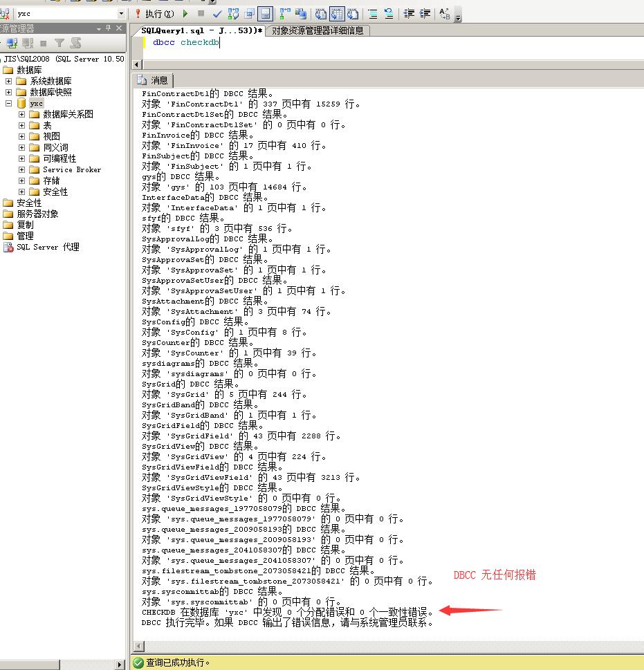This screenshot has width=644, height=670.
Task: Select the 数据库 folder node
Action: click(x=29, y=70)
